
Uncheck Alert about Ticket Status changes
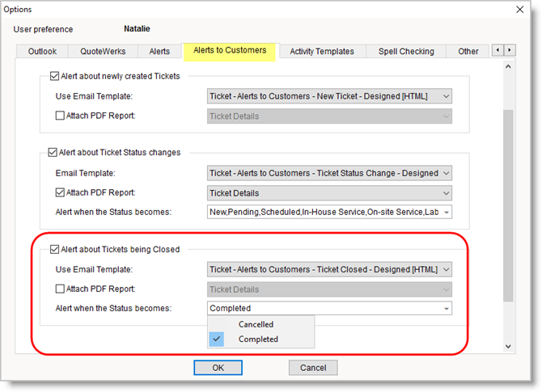click(x=54, y=153)
